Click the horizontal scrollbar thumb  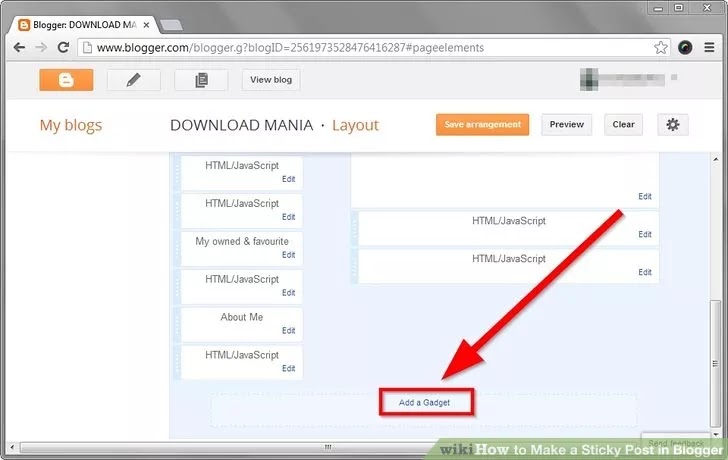(328, 447)
